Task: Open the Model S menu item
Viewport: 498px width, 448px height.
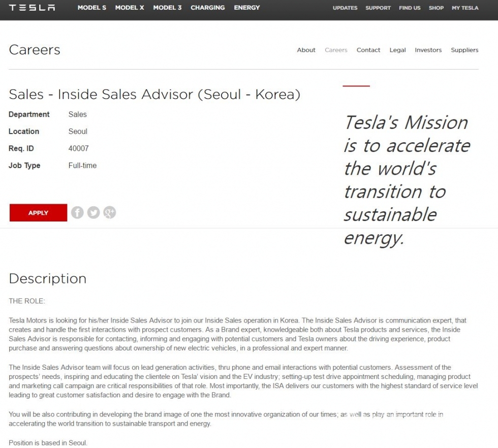Action: (92, 8)
